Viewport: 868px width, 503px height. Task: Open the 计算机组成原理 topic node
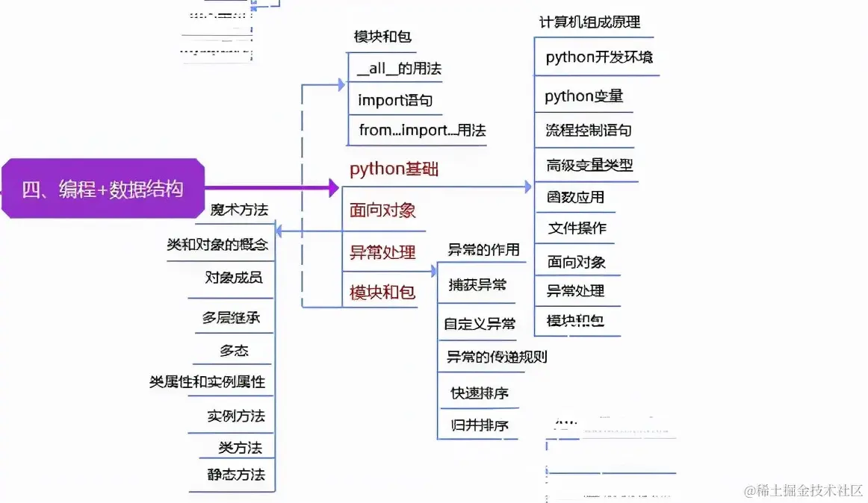(589, 22)
